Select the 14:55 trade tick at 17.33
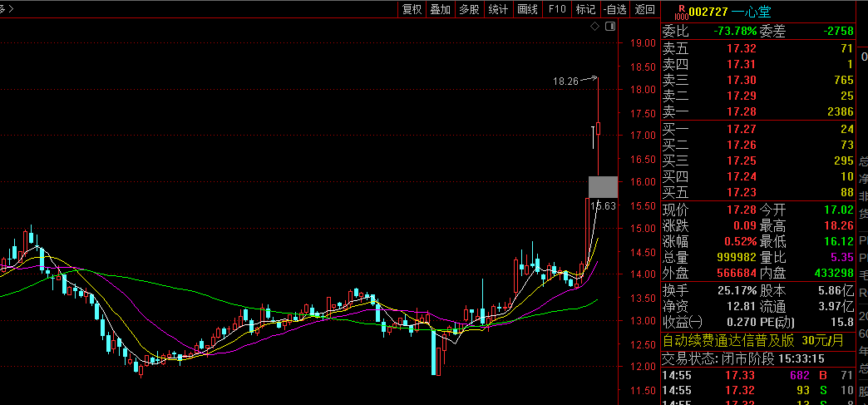Screen dimensions: 868x405 tap(758, 376)
